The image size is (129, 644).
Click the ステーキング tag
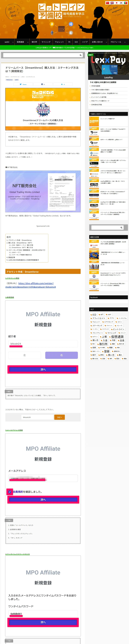click(96, 326)
